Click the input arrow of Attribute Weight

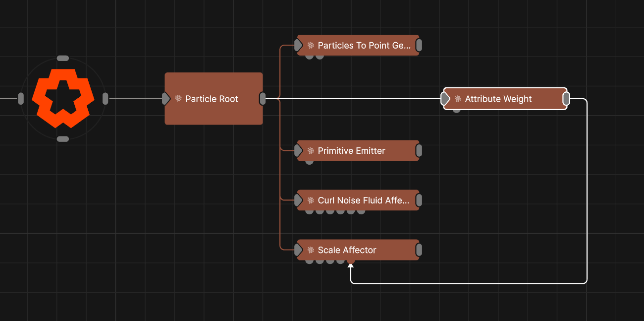pyautogui.click(x=446, y=99)
